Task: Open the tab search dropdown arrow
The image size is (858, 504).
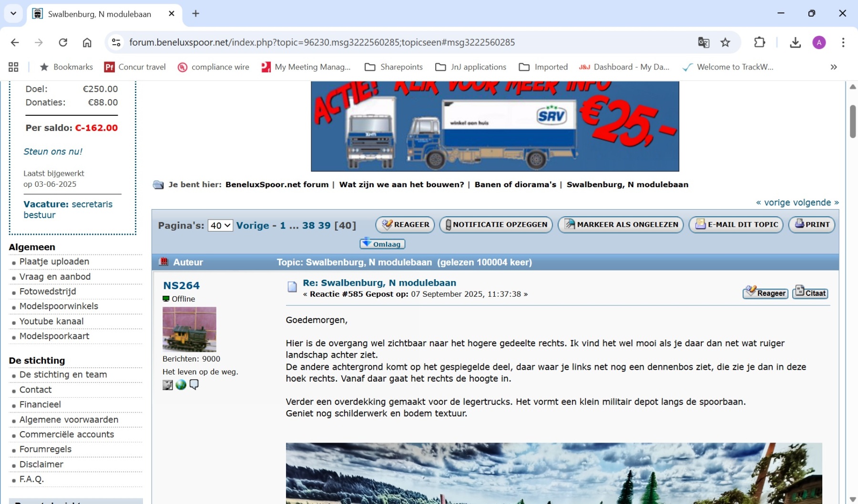Action: point(13,13)
